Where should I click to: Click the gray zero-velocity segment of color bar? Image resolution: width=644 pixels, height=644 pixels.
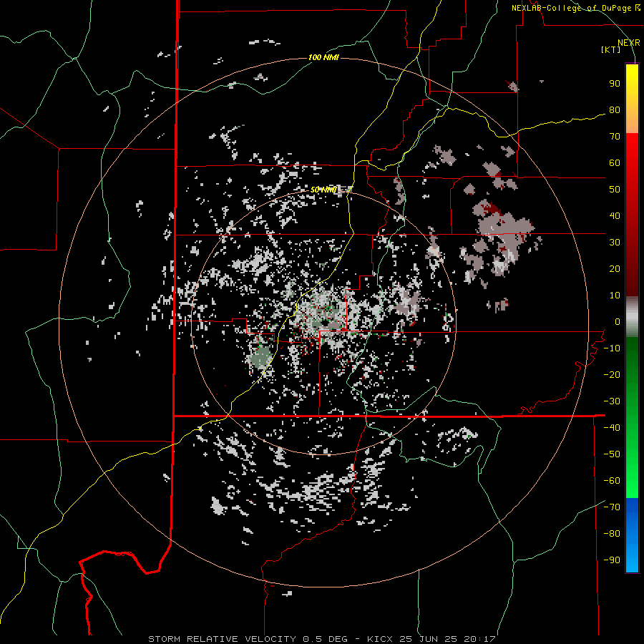(x=632, y=317)
